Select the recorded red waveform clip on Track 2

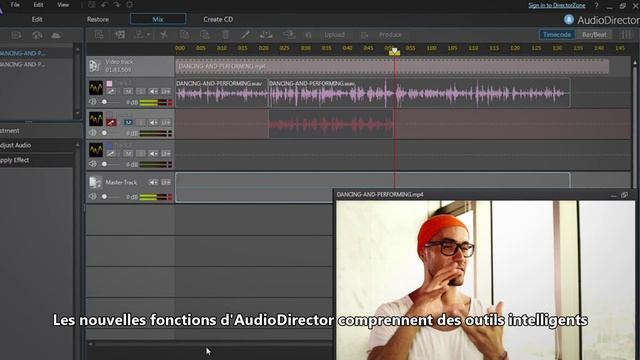331,124
